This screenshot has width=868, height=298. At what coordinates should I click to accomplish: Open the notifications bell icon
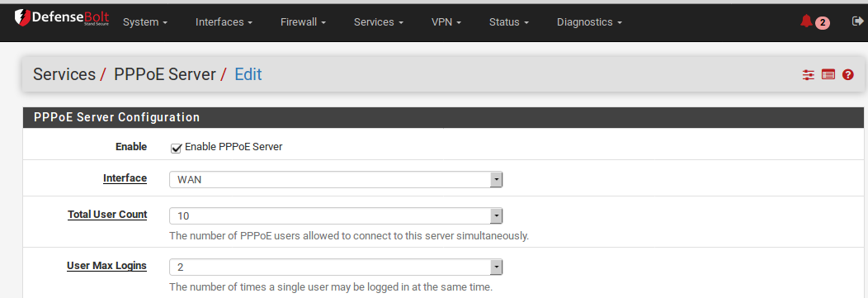tap(806, 21)
